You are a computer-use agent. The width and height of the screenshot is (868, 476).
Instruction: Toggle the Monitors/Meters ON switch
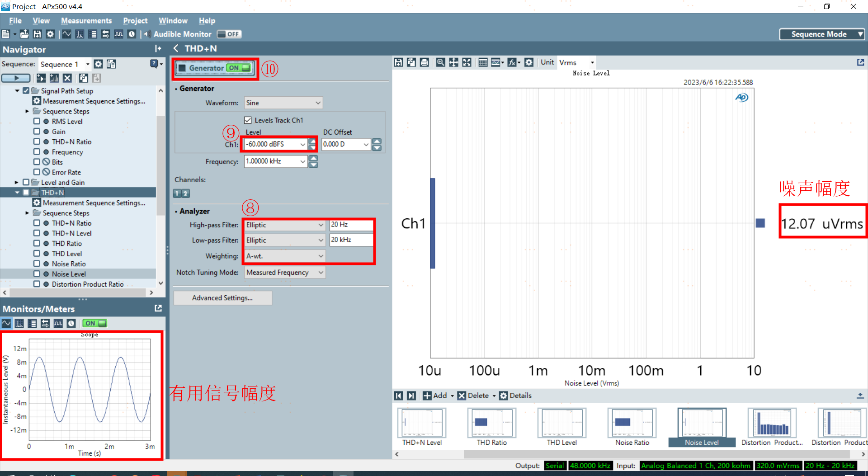[94, 323]
